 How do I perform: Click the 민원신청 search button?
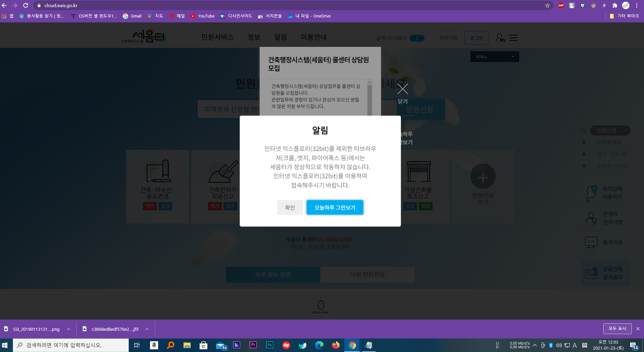coord(420,109)
